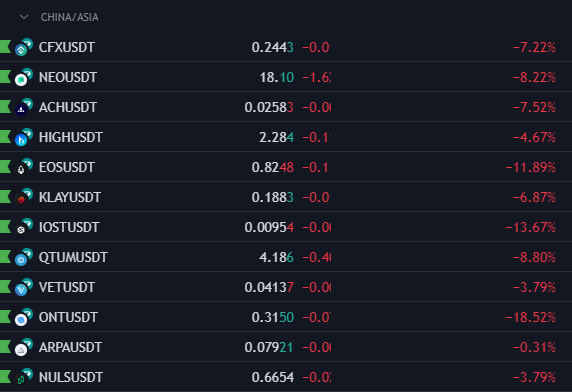
Task: Click the green flag beside CFXUSDT
Action: [x=5, y=47]
